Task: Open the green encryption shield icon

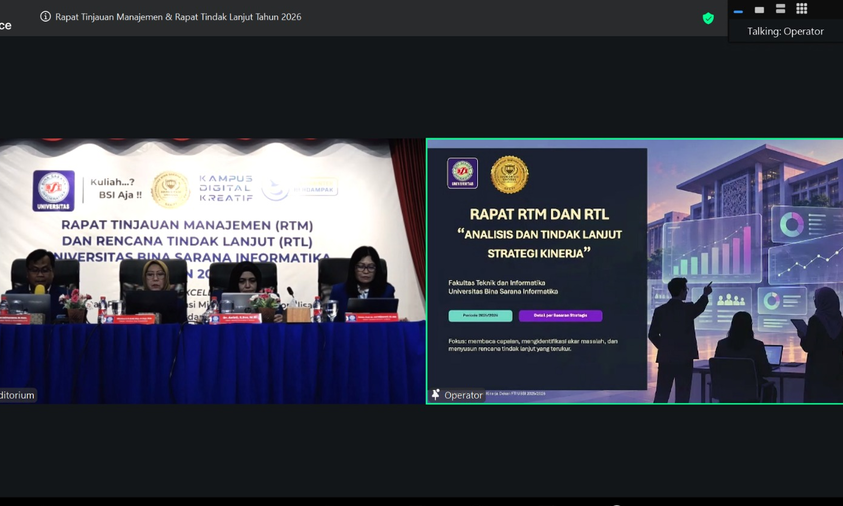Action: coord(708,18)
